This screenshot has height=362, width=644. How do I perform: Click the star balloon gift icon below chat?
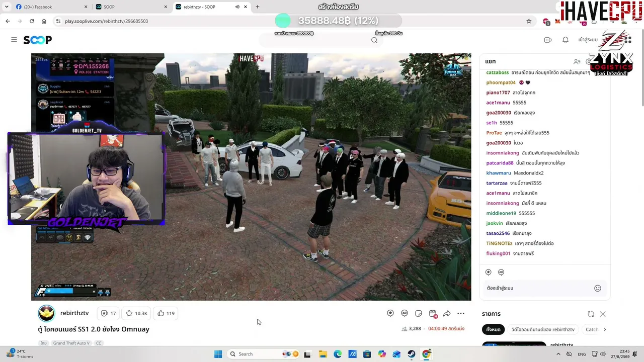(x=489, y=272)
